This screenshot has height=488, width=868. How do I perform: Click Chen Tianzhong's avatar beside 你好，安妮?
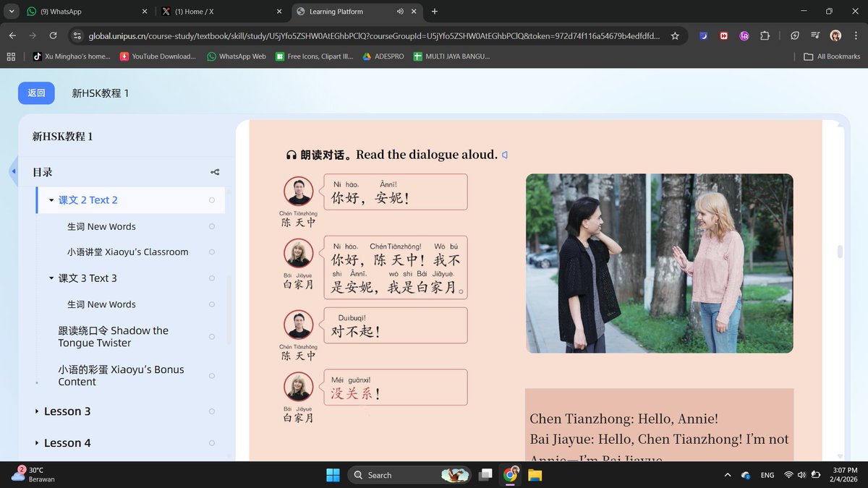[x=298, y=192]
